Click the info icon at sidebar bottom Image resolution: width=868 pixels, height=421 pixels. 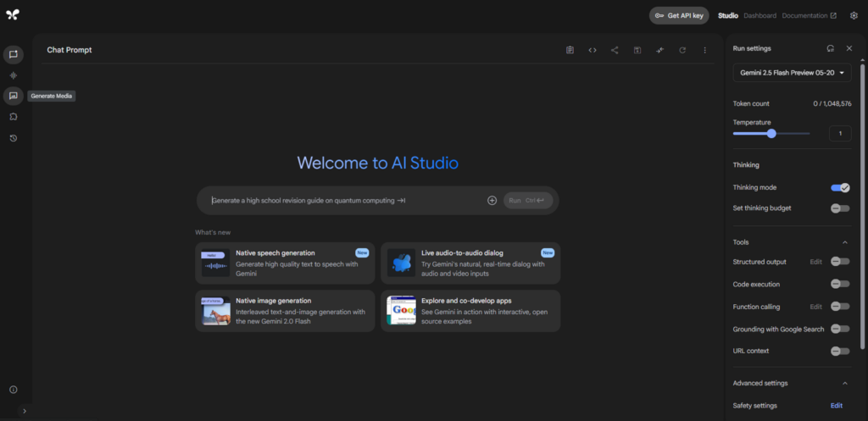coord(14,390)
